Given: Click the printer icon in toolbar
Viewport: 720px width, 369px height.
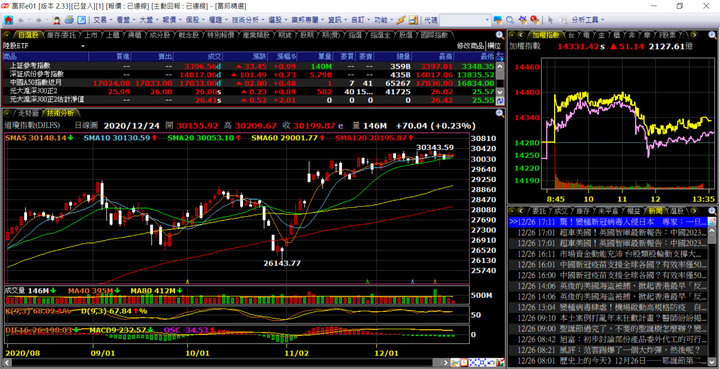Looking at the screenshot, I should (69, 20).
